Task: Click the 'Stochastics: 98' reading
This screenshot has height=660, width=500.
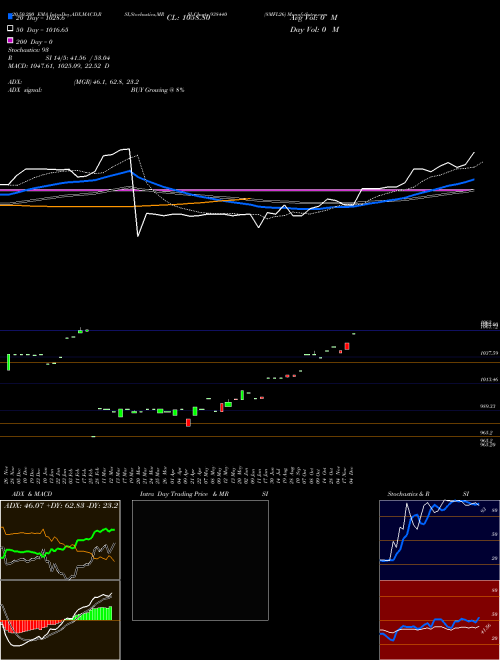Action: [28, 50]
